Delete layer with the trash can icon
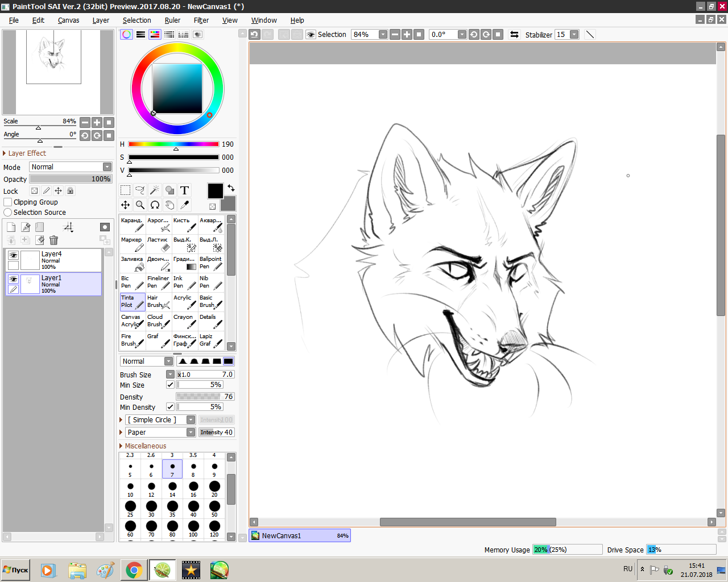This screenshot has width=728, height=582. pyautogui.click(x=53, y=240)
